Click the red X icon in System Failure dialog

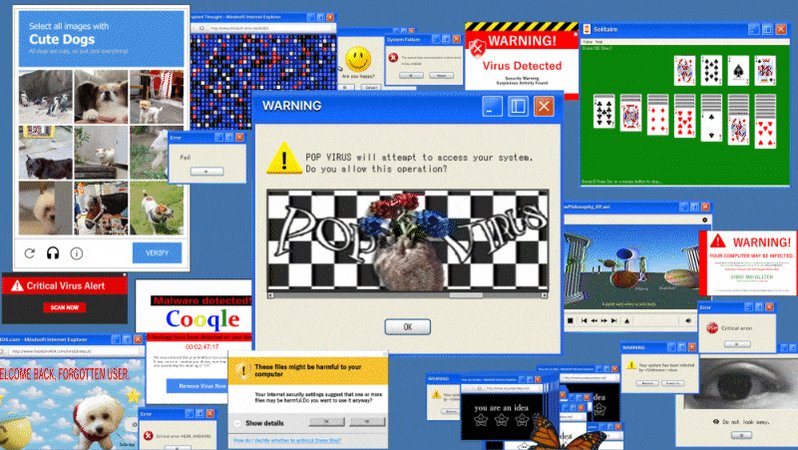pos(393,58)
